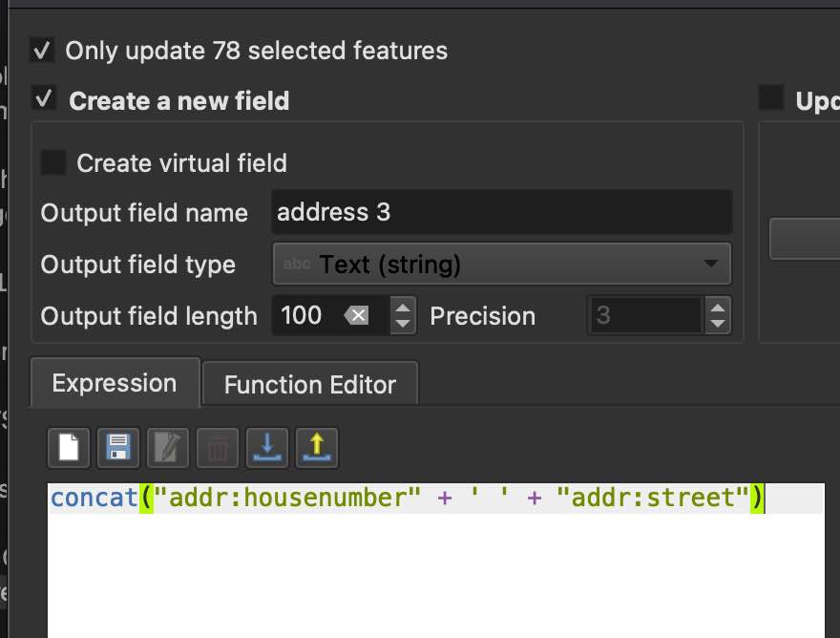Switch to the Function Editor tab

[309, 384]
